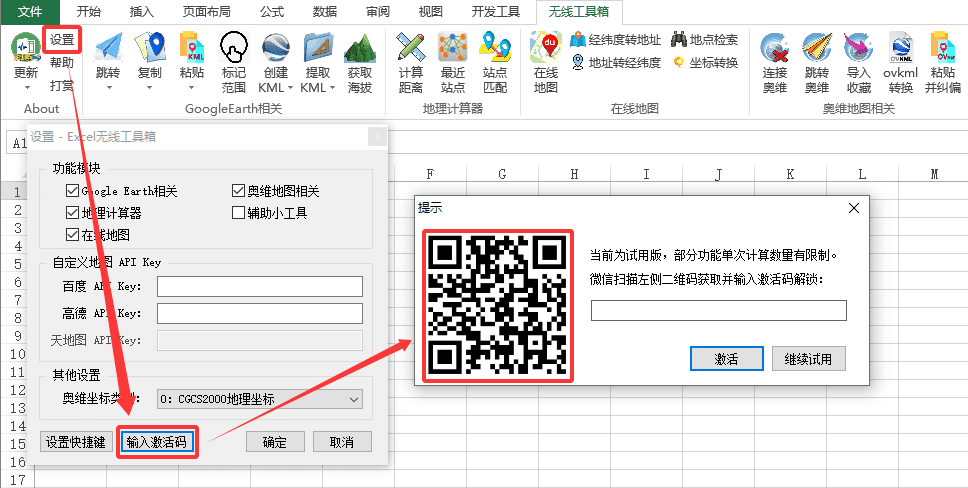Switch to the 开发工具 tab
Viewport: 968px width, 488px height.
pyautogui.click(x=496, y=12)
